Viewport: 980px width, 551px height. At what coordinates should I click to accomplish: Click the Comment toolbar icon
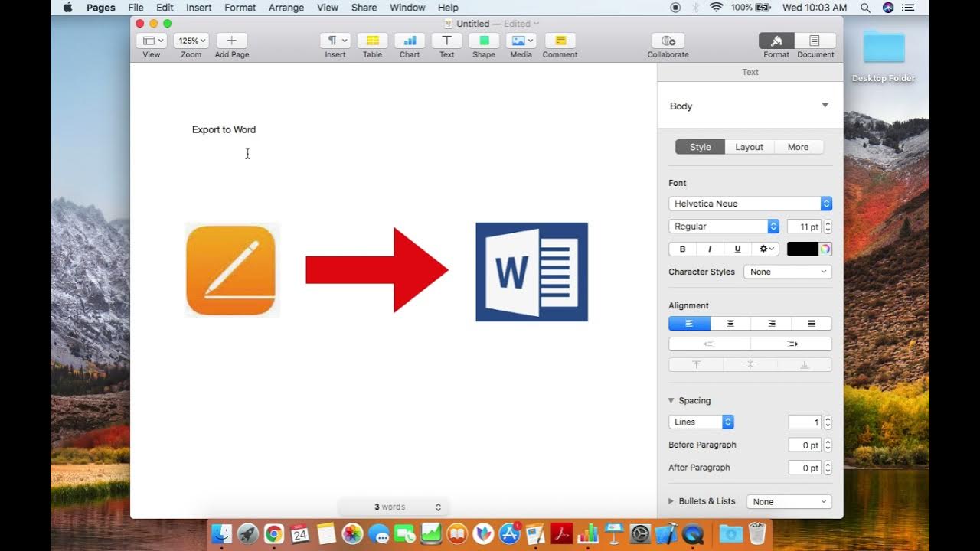[x=560, y=41]
